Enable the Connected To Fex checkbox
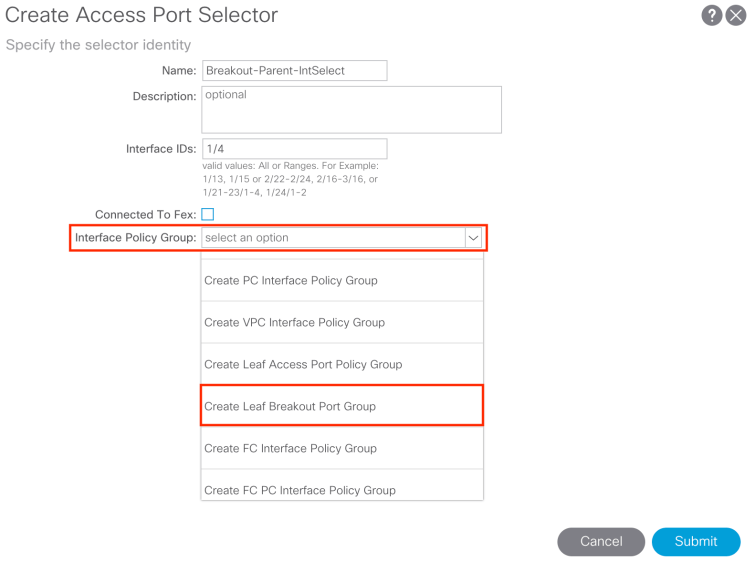 208,214
